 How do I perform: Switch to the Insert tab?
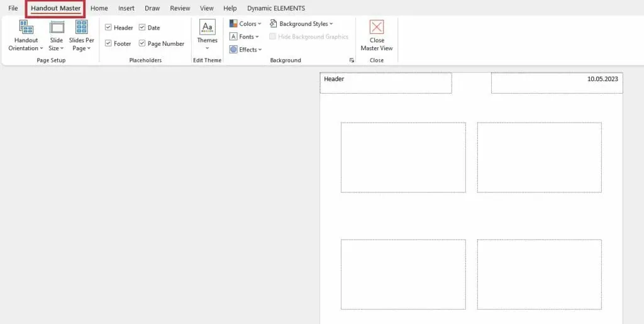126,8
